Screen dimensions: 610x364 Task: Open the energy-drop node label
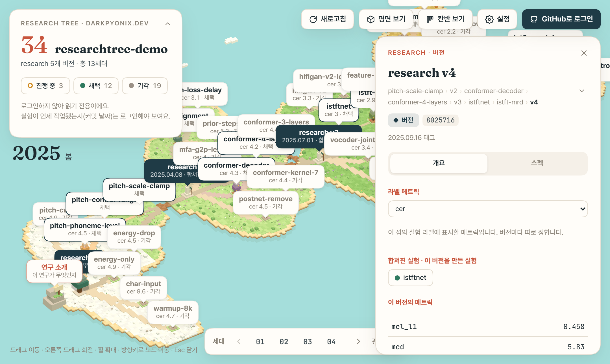(x=134, y=237)
